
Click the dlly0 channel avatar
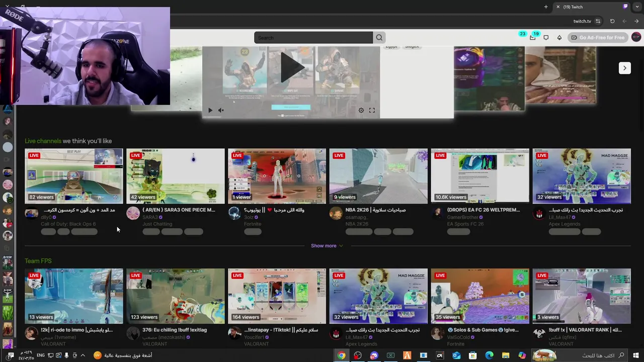pyautogui.click(x=31, y=213)
